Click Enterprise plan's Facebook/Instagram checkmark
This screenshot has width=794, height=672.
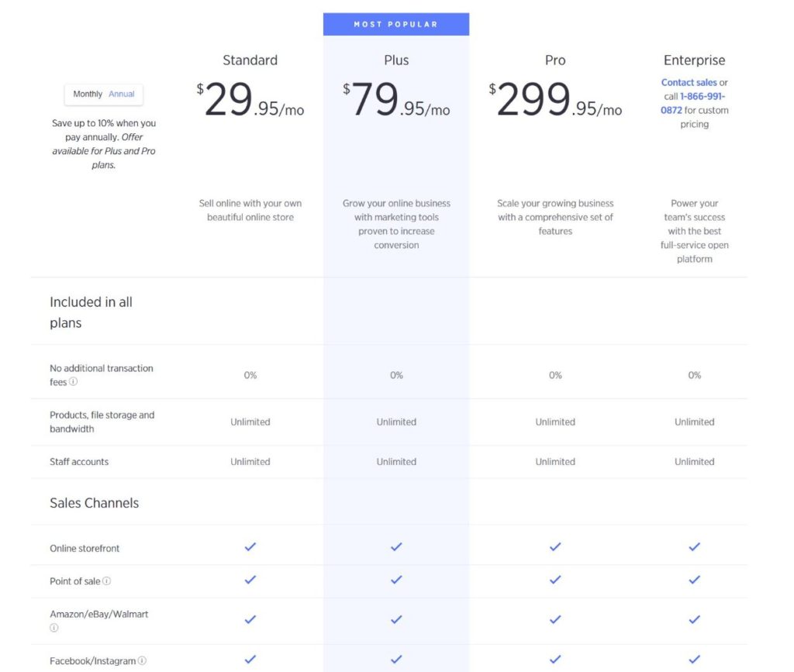pyautogui.click(x=695, y=659)
